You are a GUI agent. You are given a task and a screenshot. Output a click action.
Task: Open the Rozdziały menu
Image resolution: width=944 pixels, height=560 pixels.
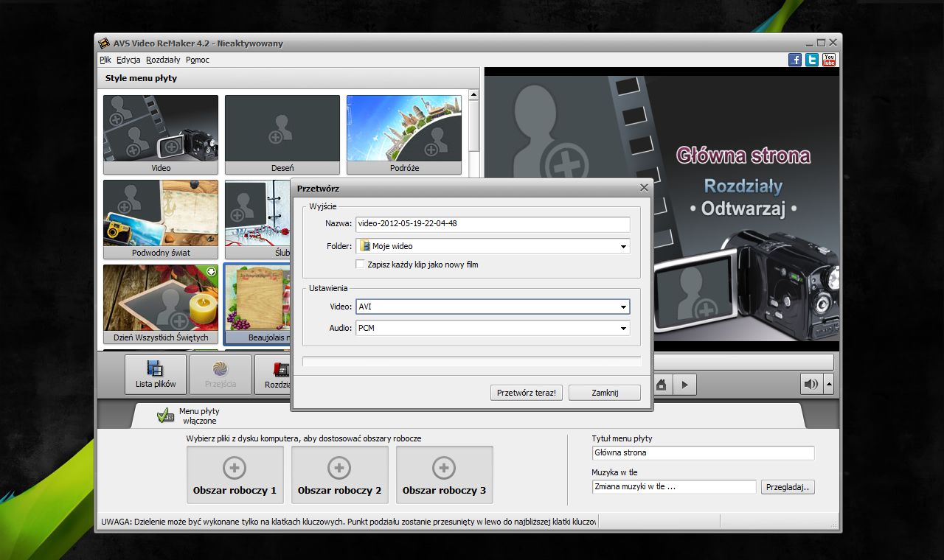coord(163,60)
